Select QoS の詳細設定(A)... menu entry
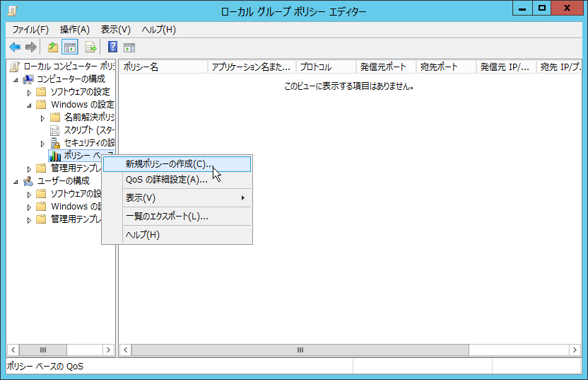The image size is (588, 380). click(166, 180)
